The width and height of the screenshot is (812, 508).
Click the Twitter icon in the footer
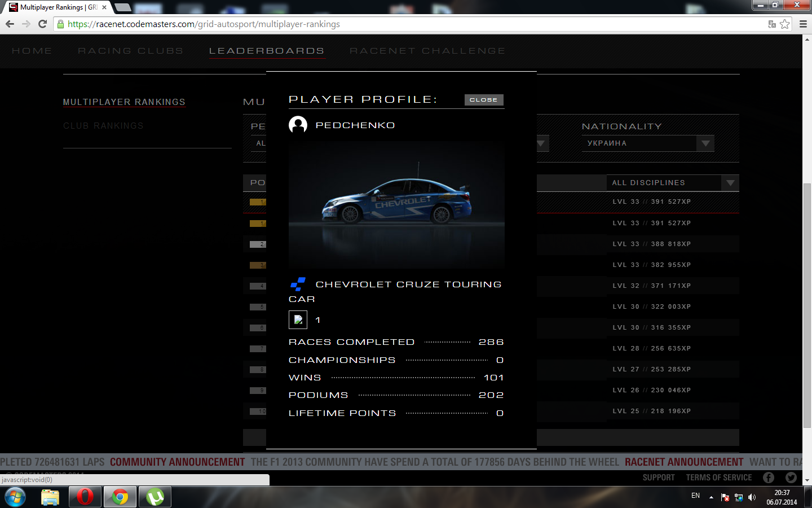(x=791, y=478)
